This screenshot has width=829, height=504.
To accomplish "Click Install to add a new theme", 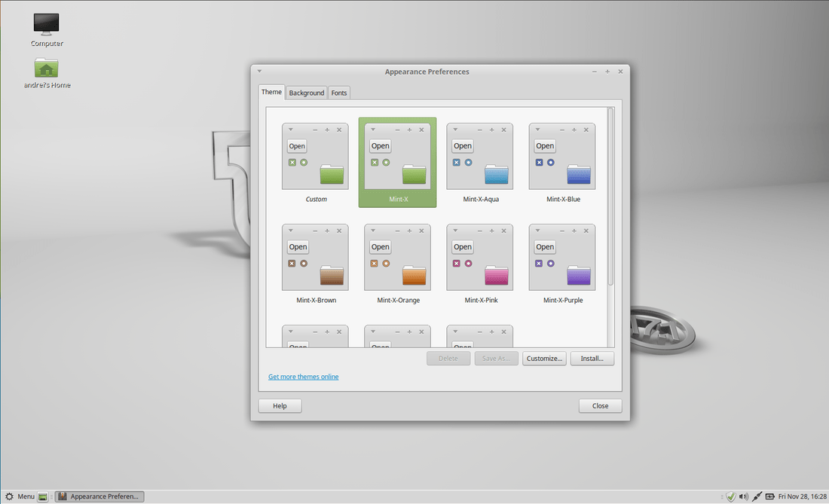I will point(592,358).
